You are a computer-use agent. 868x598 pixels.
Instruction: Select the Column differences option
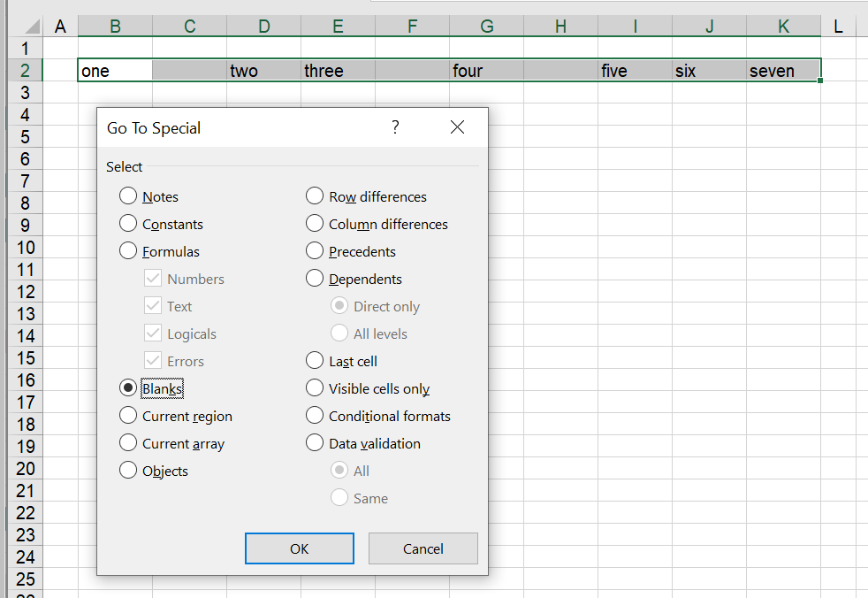(315, 224)
